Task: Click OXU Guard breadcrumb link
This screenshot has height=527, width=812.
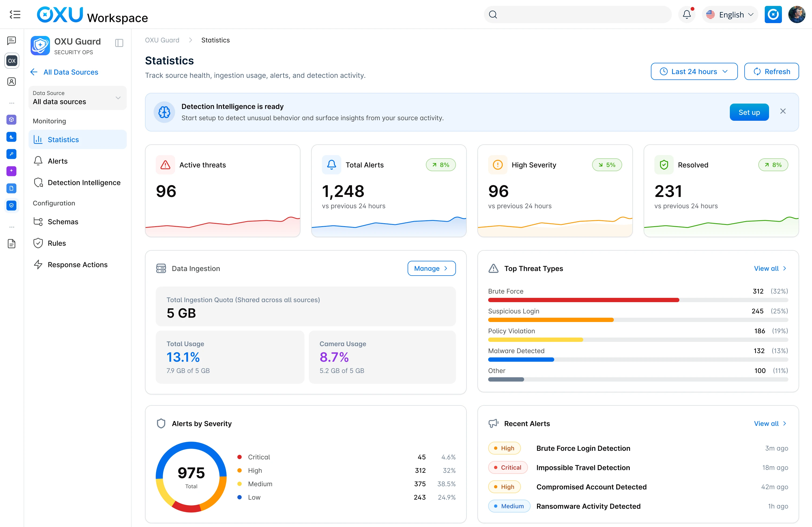Action: tap(162, 40)
